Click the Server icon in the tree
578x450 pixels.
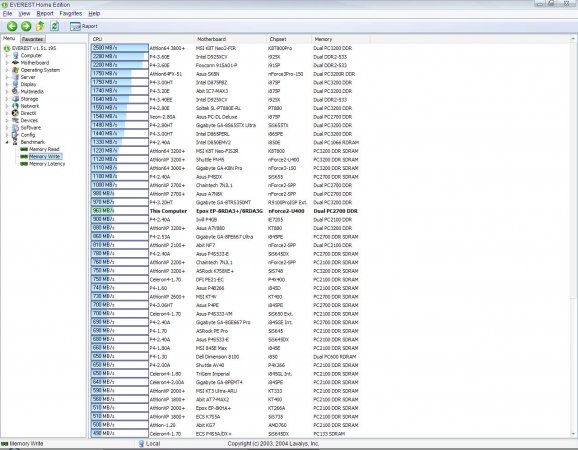[15, 77]
